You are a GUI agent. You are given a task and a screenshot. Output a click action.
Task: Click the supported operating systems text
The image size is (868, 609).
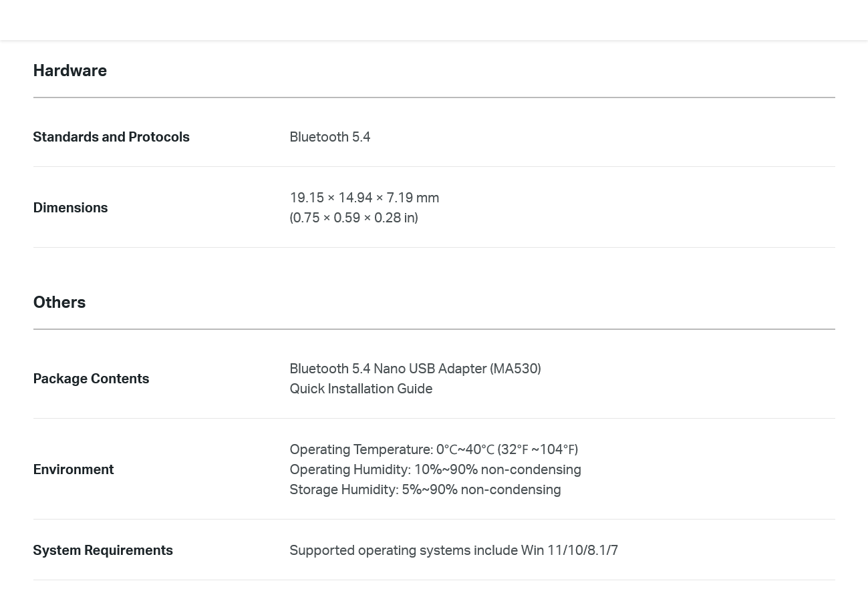tap(454, 550)
